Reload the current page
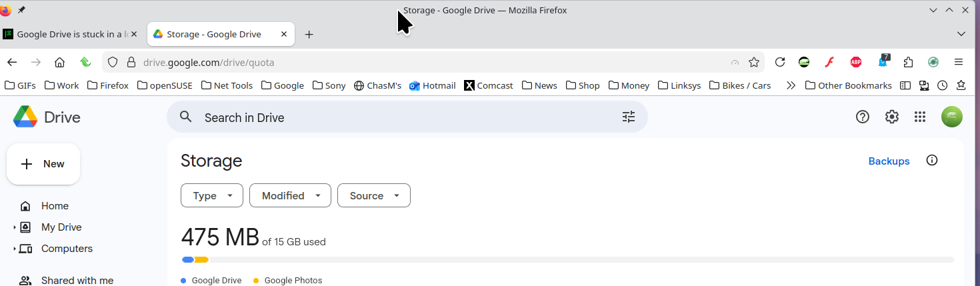The height and width of the screenshot is (286, 980). (779, 62)
